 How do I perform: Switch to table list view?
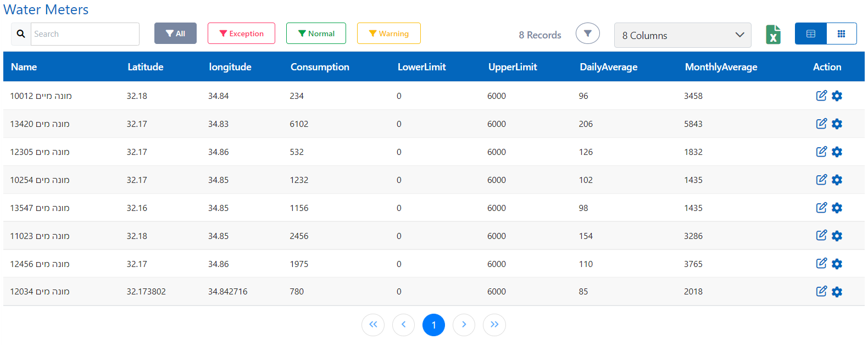click(x=810, y=34)
